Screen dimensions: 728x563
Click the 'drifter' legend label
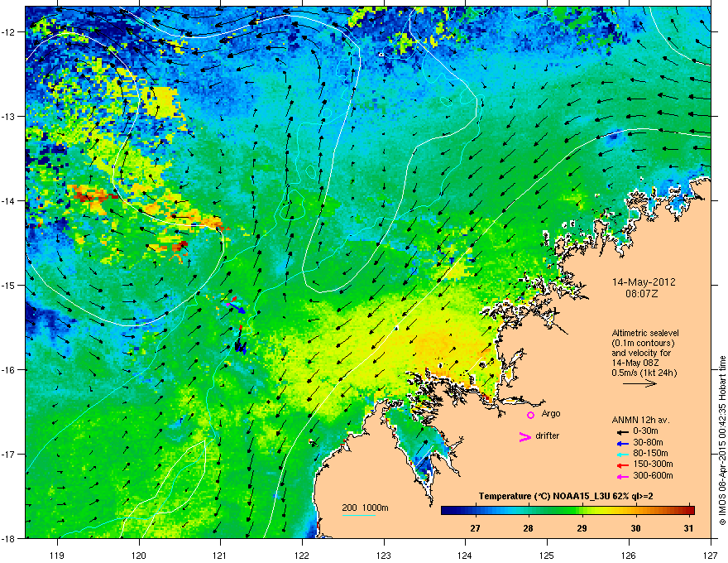point(548,435)
